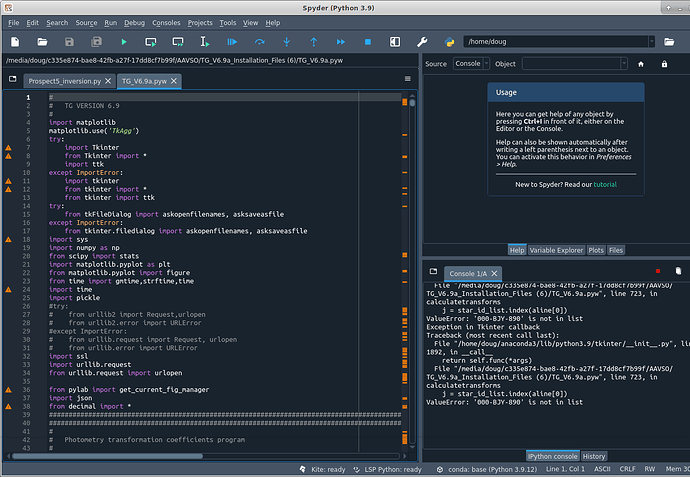This screenshot has width=690, height=477.
Task: Create a new file from toolbar
Action: pos(15,42)
